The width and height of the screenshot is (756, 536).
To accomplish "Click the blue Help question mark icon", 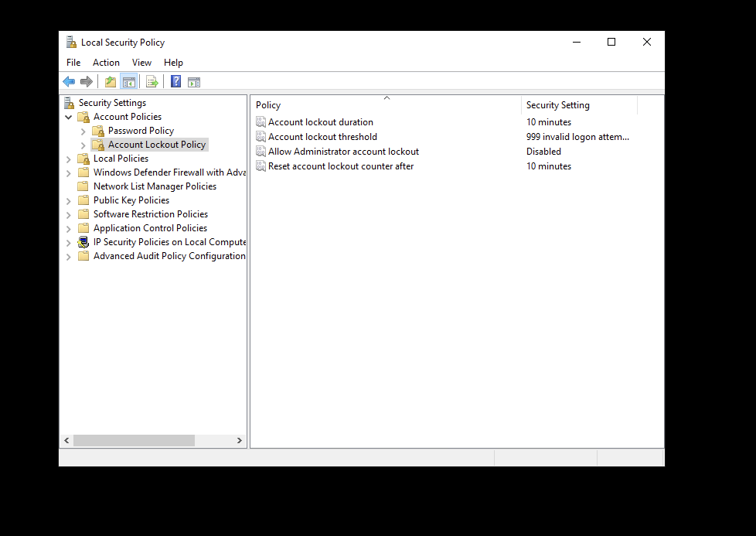I will [x=176, y=82].
